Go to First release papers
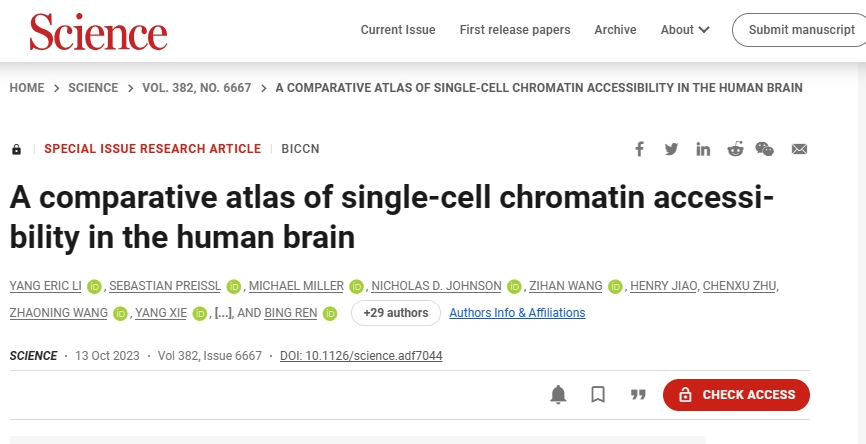Image resolution: width=866 pixels, height=444 pixels. pyautogui.click(x=515, y=30)
